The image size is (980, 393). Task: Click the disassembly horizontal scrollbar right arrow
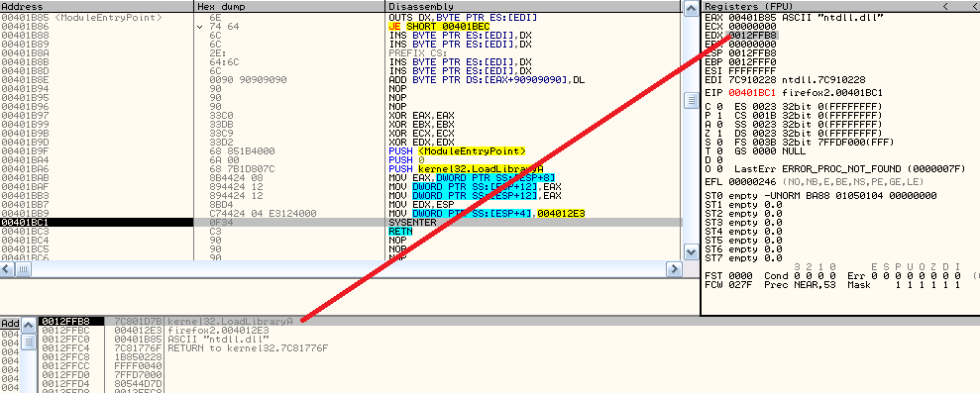(675, 269)
